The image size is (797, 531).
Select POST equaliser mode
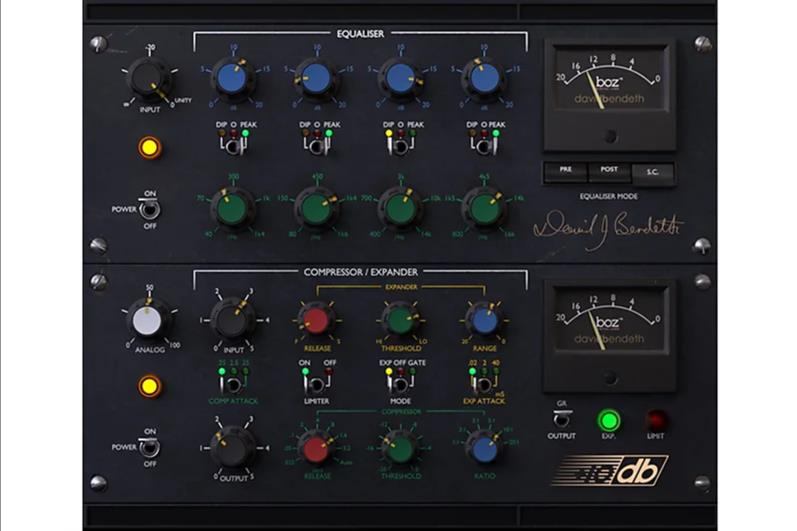[609, 172]
